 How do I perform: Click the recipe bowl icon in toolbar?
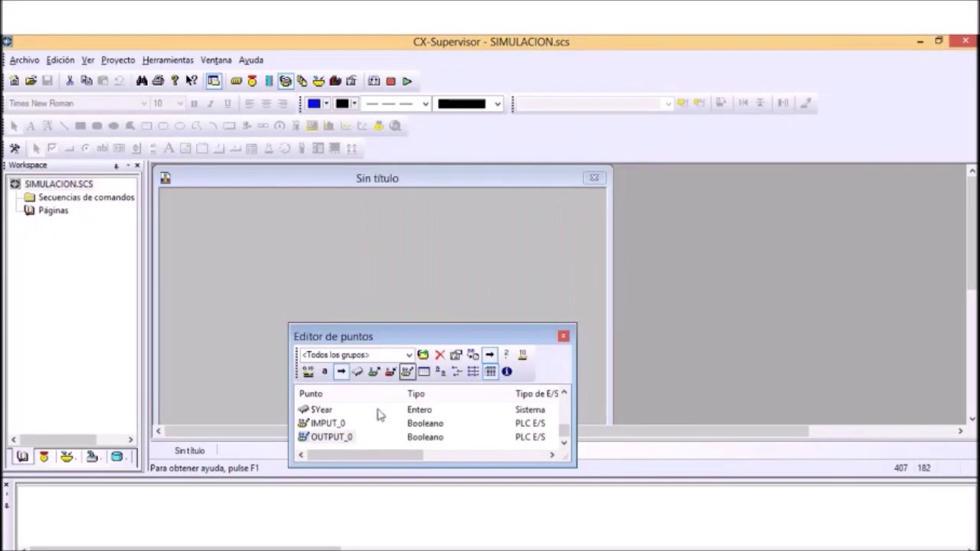point(318,81)
